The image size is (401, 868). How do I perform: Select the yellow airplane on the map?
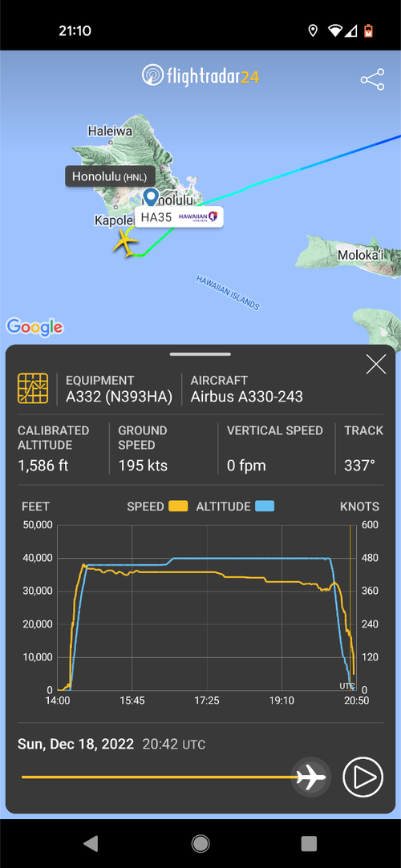tap(126, 244)
